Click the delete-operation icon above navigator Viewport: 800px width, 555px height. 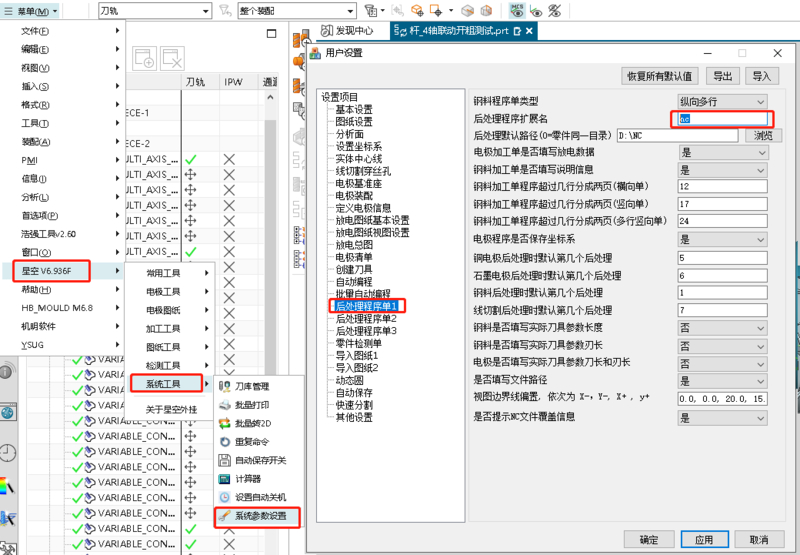[x=172, y=59]
